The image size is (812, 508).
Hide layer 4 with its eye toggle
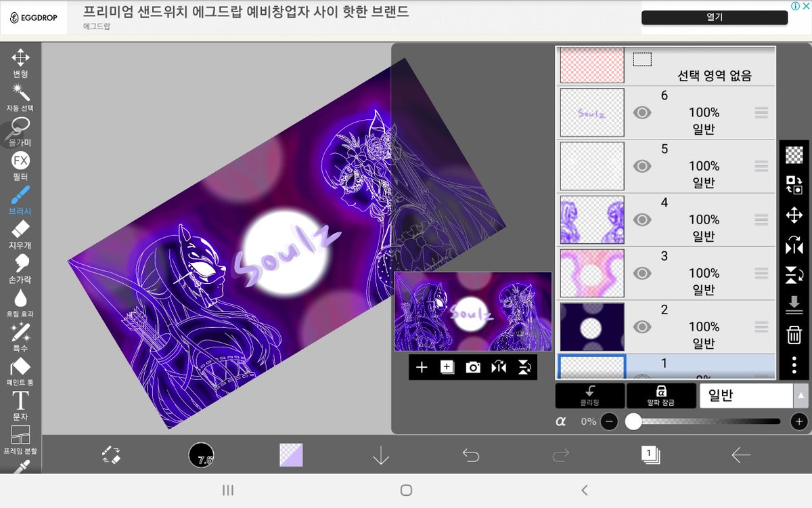tap(642, 219)
